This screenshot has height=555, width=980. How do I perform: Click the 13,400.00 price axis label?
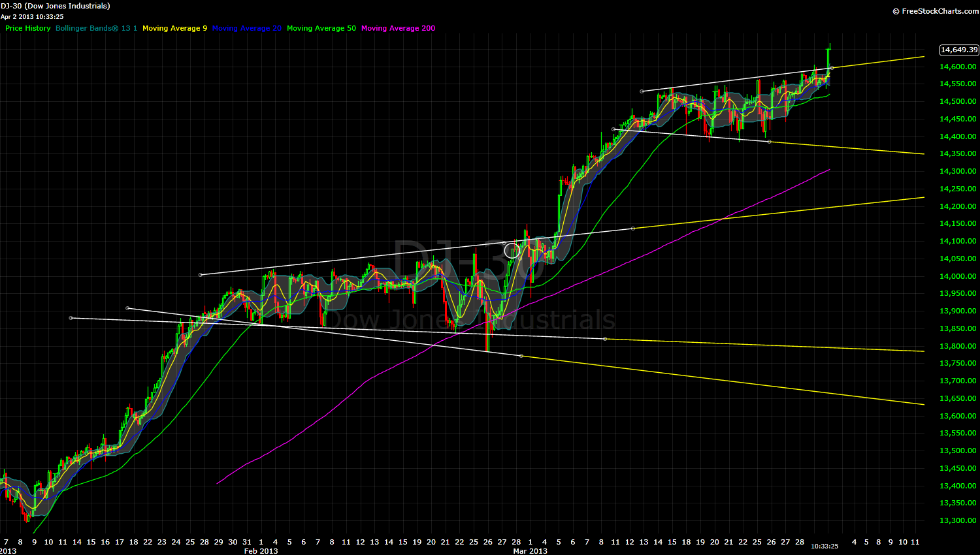point(958,486)
